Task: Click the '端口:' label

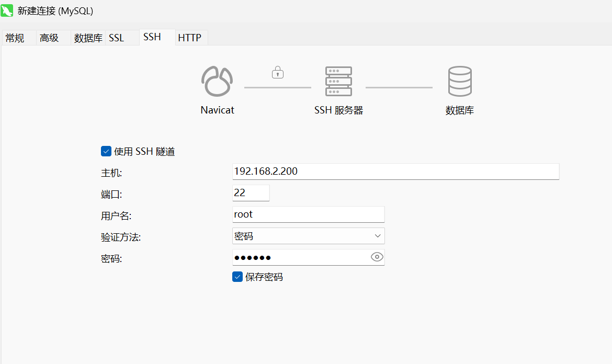Action: [111, 194]
